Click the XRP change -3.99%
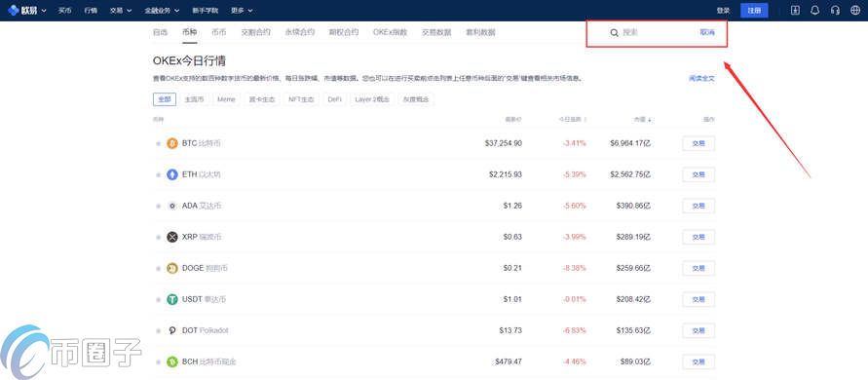Viewport: 868px width, 380px height. [x=575, y=237]
